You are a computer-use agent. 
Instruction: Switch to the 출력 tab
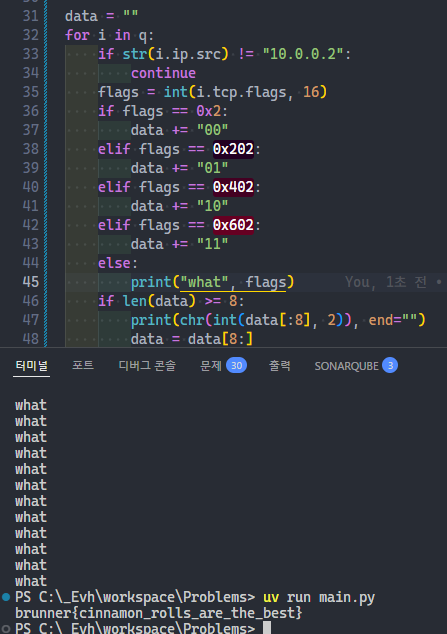pos(280,366)
